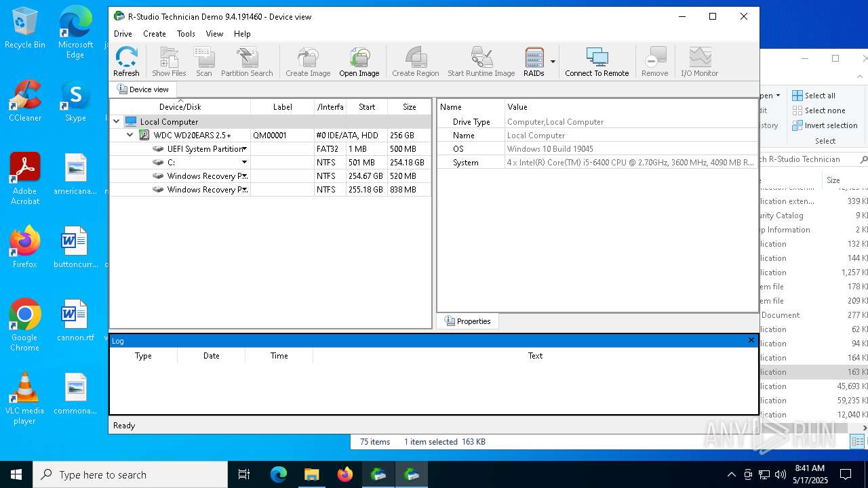The image size is (868, 488).
Task: Select the 254.67 GB Windows Recovery partition
Action: point(271,176)
